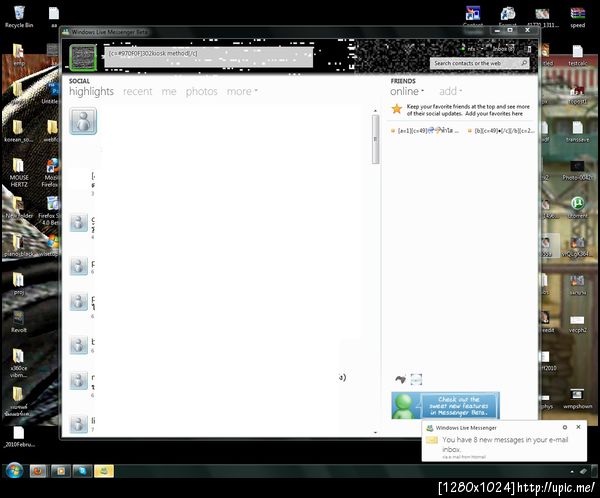Open the inbox link in Messenger header
This screenshot has height=498, width=600.
click(x=503, y=49)
